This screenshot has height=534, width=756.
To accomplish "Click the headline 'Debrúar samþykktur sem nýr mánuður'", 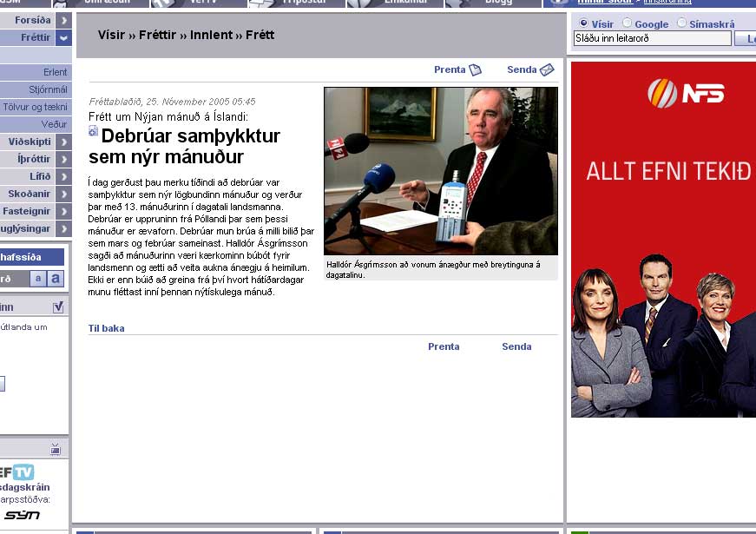I will point(184,146).
